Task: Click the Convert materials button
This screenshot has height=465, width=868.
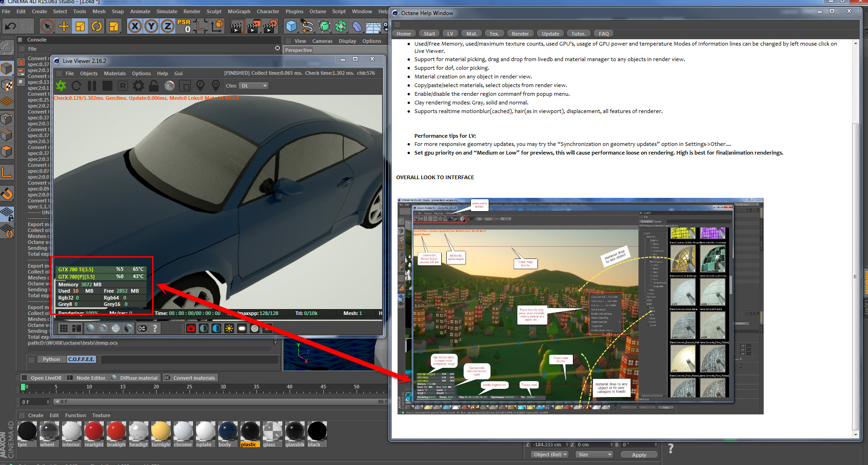Action: pyautogui.click(x=190, y=378)
